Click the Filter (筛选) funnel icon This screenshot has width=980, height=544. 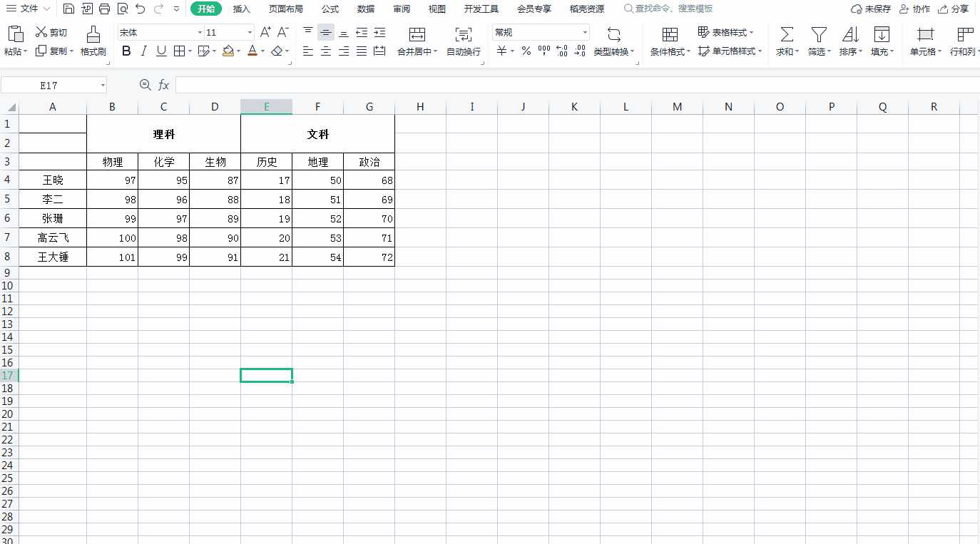(x=819, y=34)
